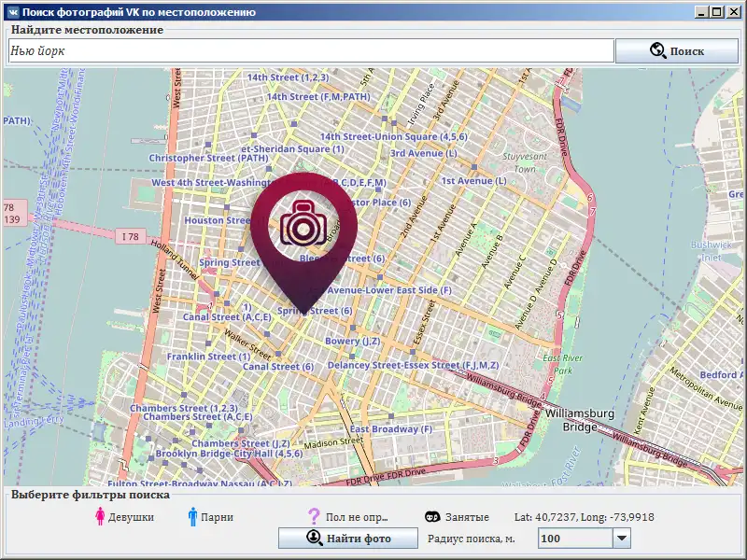
Task: Click the East River Park label
Action: click(x=563, y=364)
